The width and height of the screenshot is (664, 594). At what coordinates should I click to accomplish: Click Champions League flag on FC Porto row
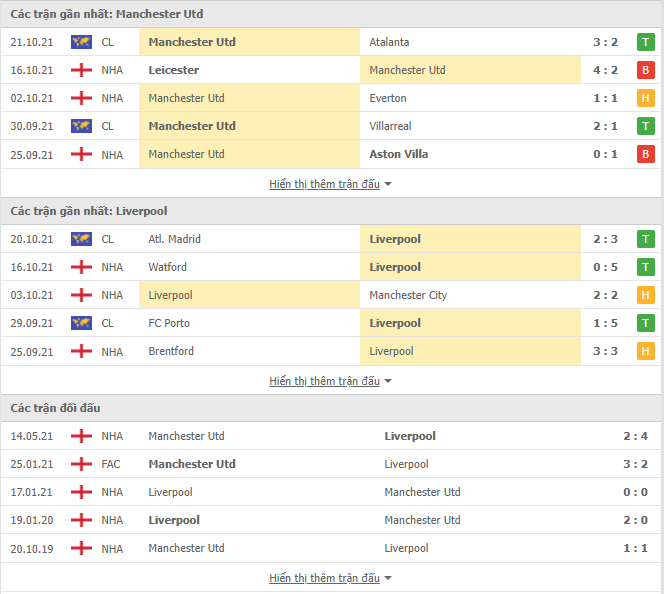[81, 323]
